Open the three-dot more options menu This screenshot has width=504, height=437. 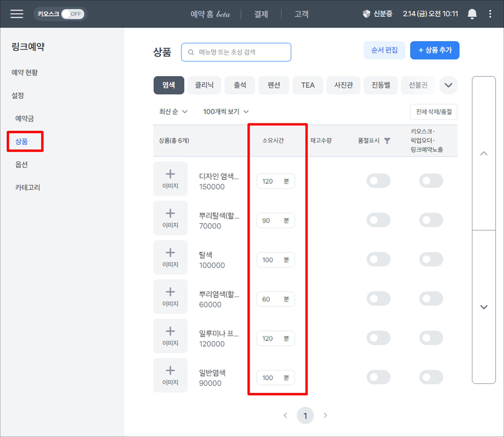point(490,14)
